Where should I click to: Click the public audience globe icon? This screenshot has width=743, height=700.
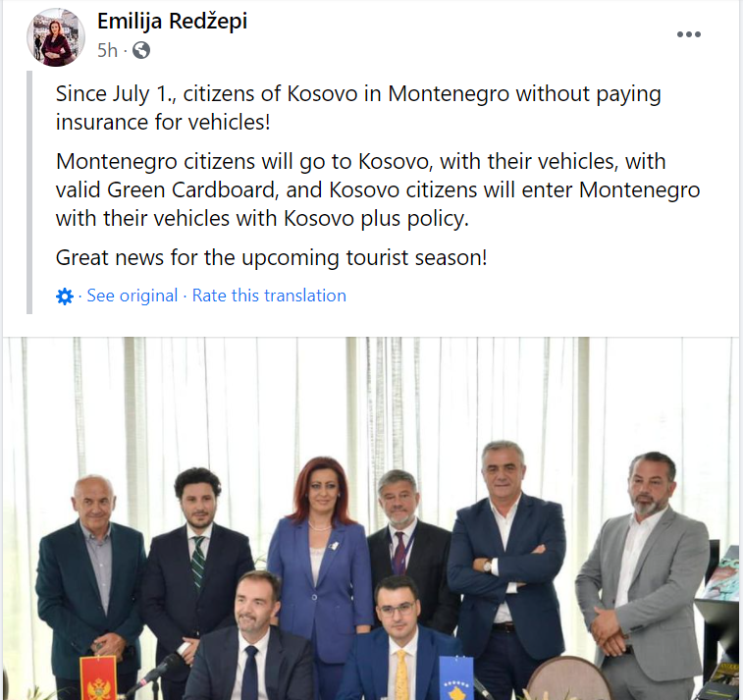pos(141,50)
